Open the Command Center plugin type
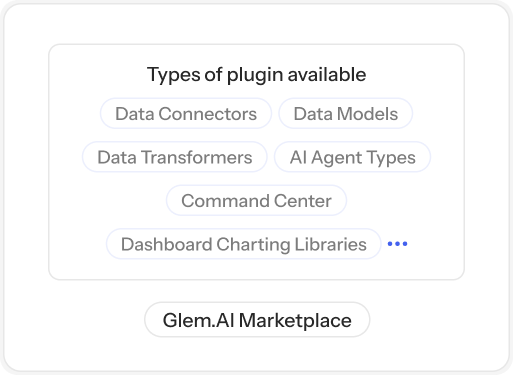This screenshot has width=513, height=375. pos(256,200)
